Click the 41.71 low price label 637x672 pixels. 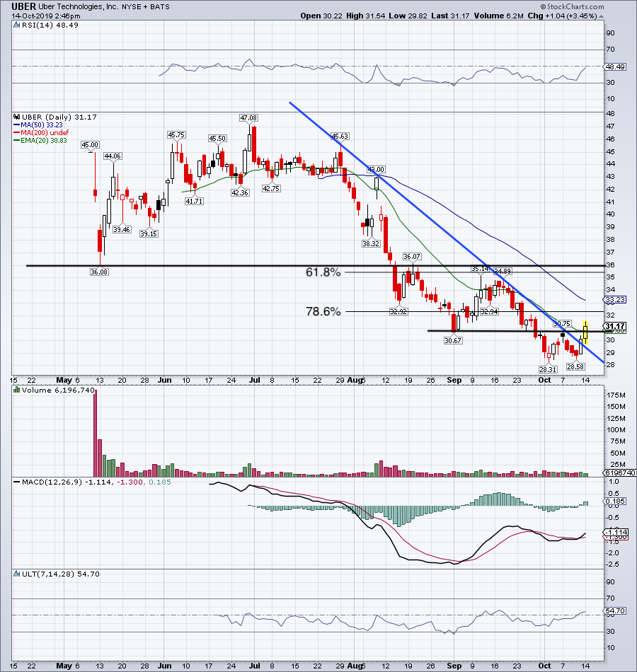pos(194,201)
